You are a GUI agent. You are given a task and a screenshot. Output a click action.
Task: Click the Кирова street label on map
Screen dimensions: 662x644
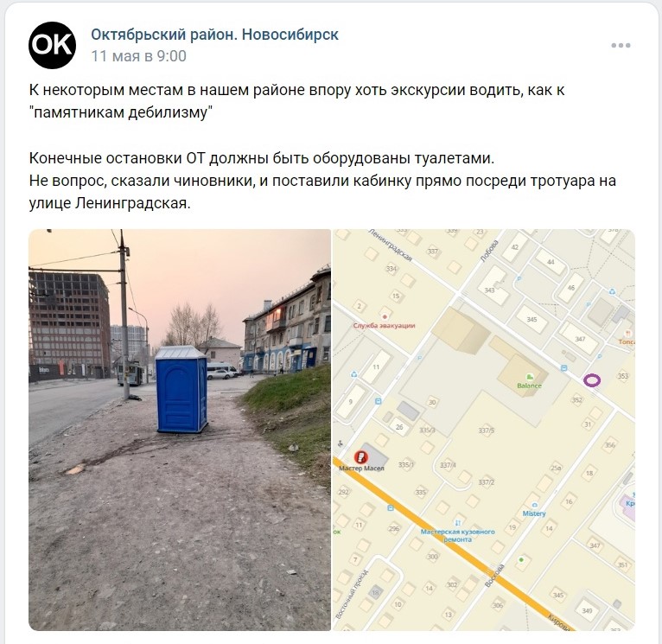click(560, 622)
